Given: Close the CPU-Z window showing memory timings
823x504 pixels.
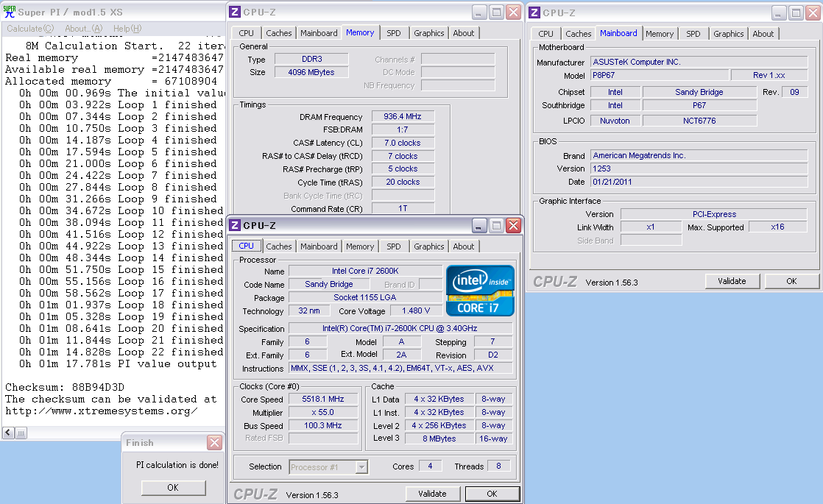Looking at the screenshot, I should (513, 12).
